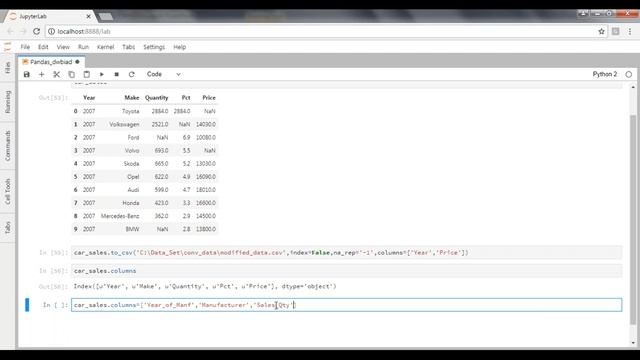Open the Tabs sidebar panel
This screenshot has width=640, height=360.
(x=8, y=227)
